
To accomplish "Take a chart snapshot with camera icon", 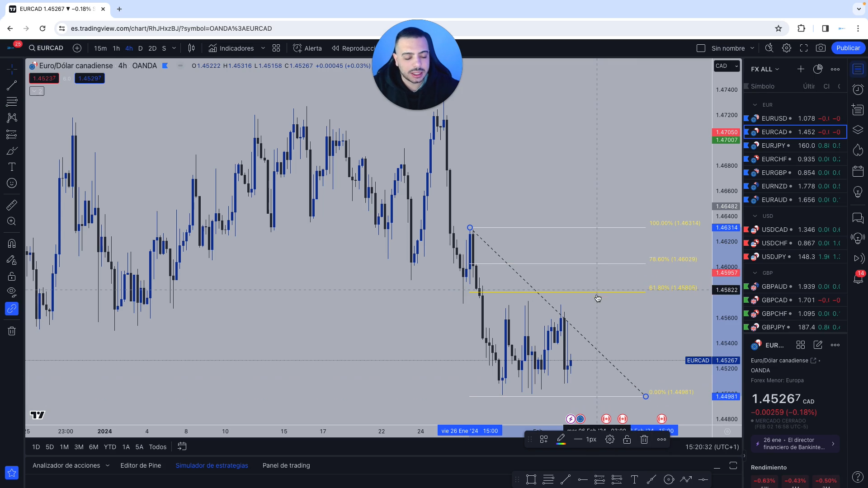I will point(821,48).
